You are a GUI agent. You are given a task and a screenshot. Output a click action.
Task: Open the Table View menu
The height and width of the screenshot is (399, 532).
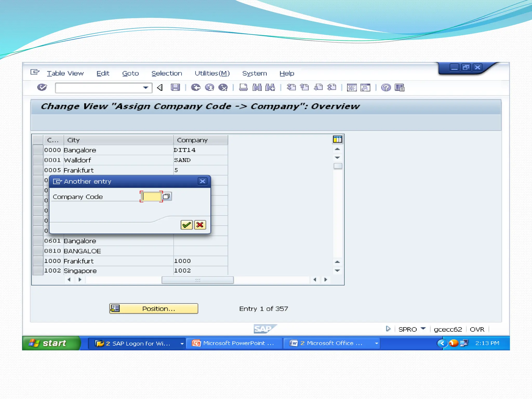tap(65, 74)
